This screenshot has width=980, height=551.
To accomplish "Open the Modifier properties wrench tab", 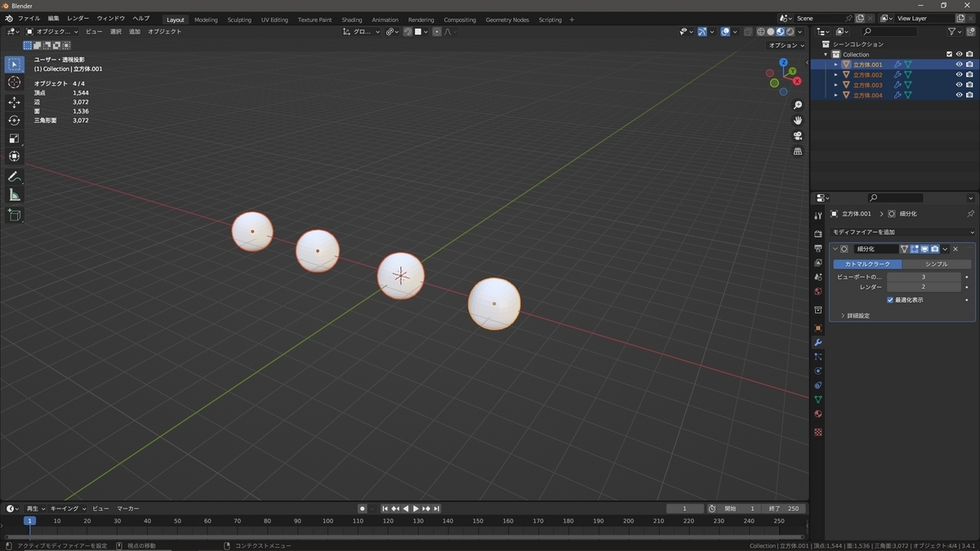I will pos(817,342).
